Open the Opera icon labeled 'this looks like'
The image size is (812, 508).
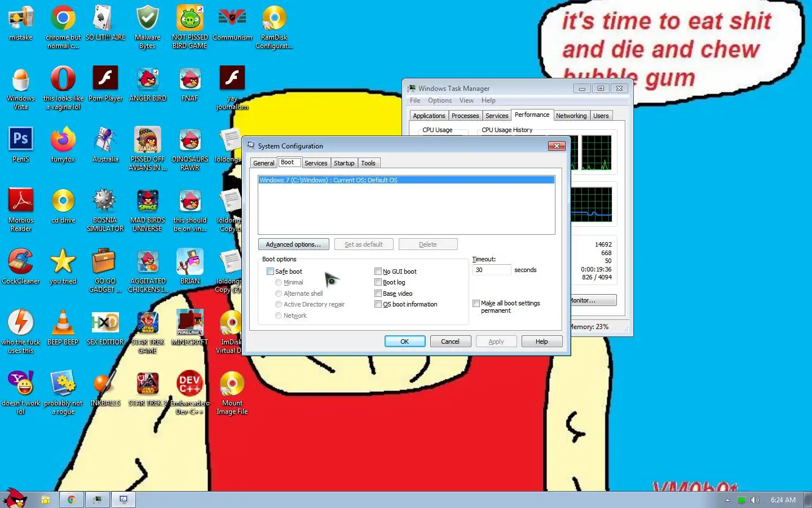[63, 88]
